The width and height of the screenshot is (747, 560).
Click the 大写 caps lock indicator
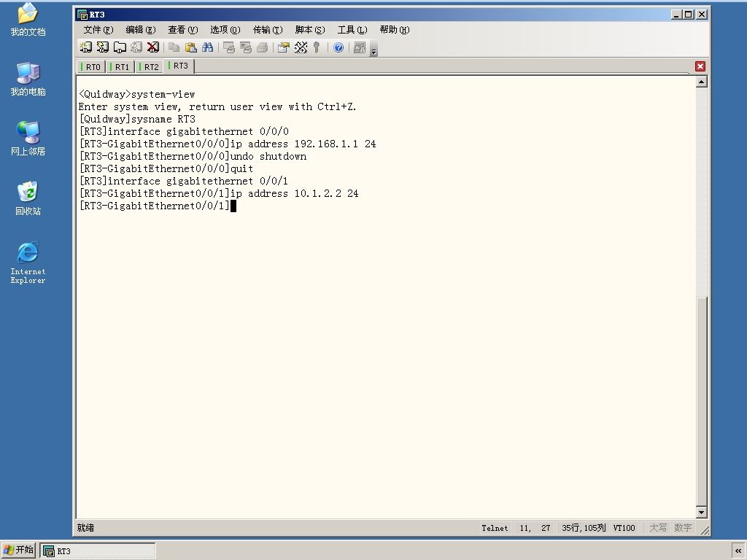(658, 528)
